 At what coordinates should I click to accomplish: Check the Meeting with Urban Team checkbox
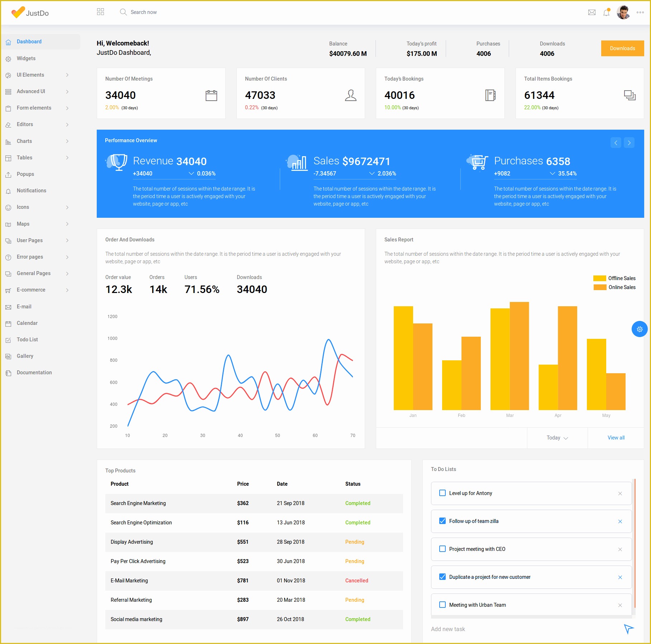coord(442,605)
